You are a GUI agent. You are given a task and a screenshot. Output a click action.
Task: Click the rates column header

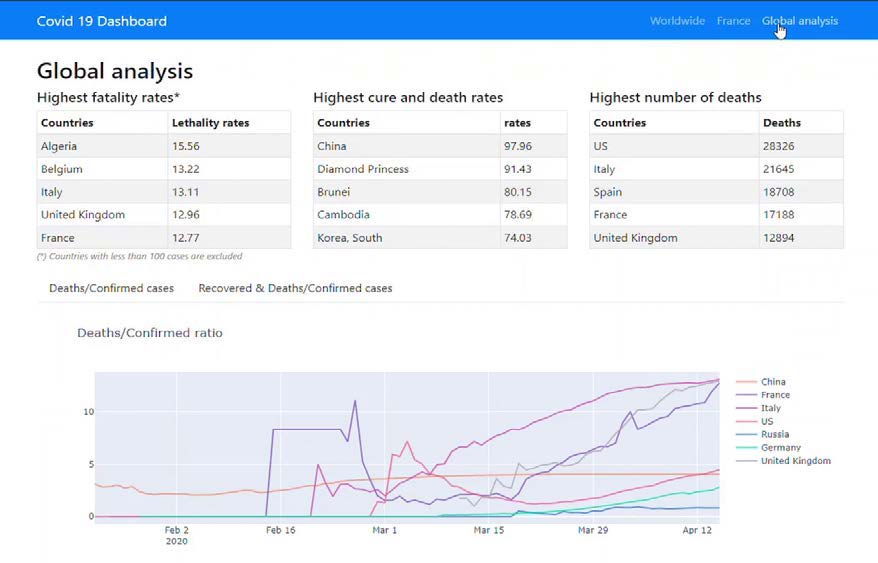coord(517,123)
